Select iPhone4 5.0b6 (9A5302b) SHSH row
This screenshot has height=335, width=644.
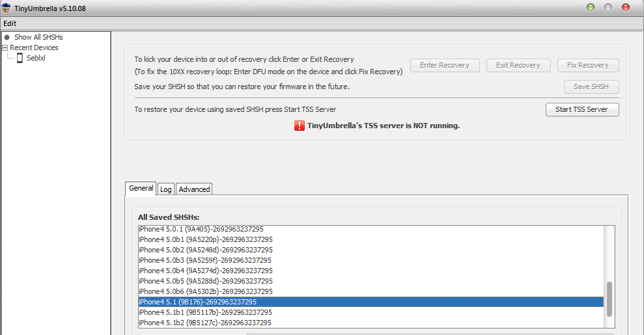click(371, 291)
